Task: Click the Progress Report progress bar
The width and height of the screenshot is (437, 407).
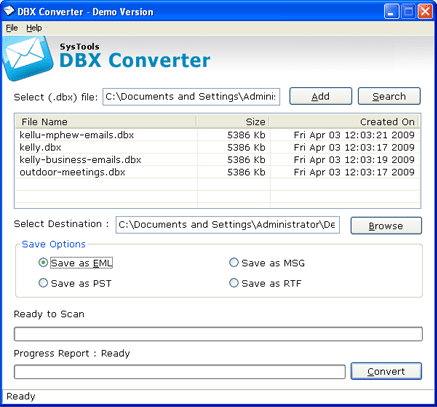Action: (x=180, y=372)
